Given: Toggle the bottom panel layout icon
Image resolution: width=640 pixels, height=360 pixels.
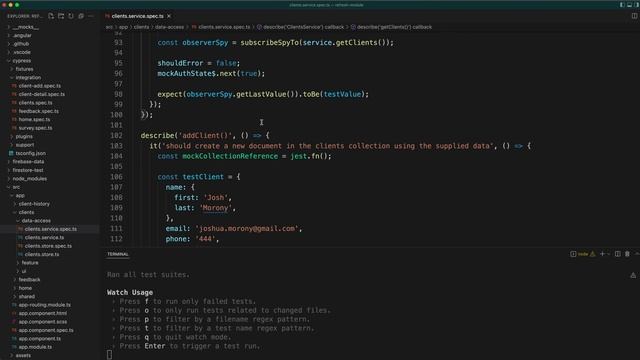Looking at the screenshot, I should (x=629, y=5).
